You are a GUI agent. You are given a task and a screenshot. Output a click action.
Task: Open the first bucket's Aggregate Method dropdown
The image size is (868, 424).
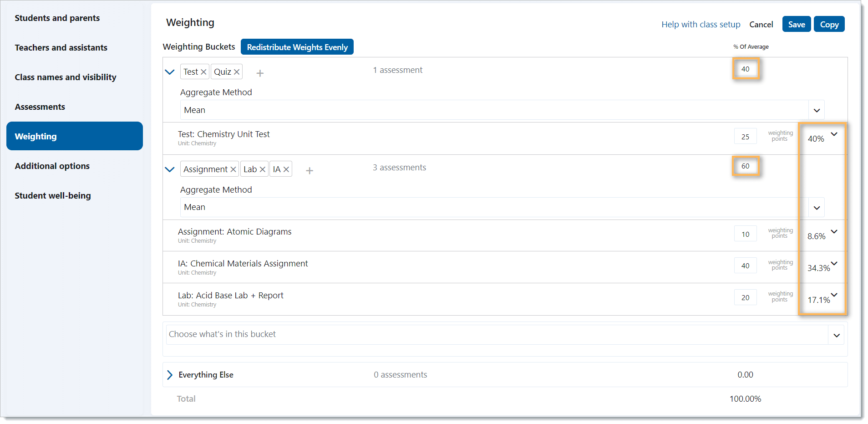coord(817,110)
